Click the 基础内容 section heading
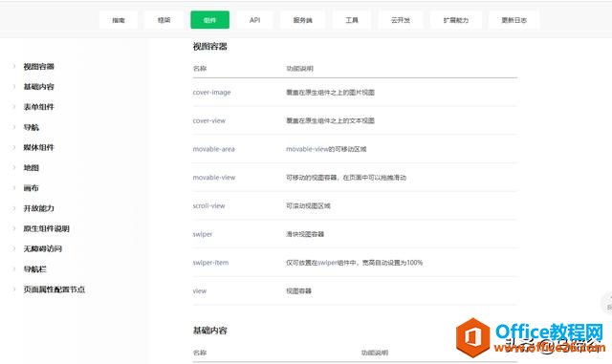The width and height of the screenshot is (612, 364). click(x=210, y=331)
